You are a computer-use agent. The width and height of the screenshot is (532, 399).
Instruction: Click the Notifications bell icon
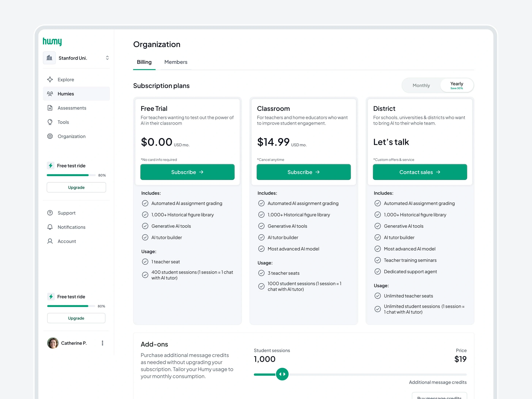click(x=50, y=227)
